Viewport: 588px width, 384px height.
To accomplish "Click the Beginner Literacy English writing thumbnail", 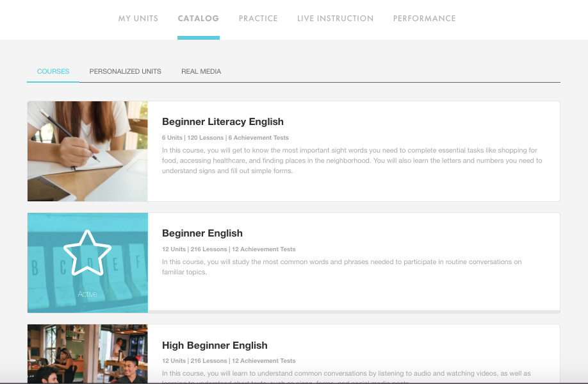I will [x=87, y=151].
